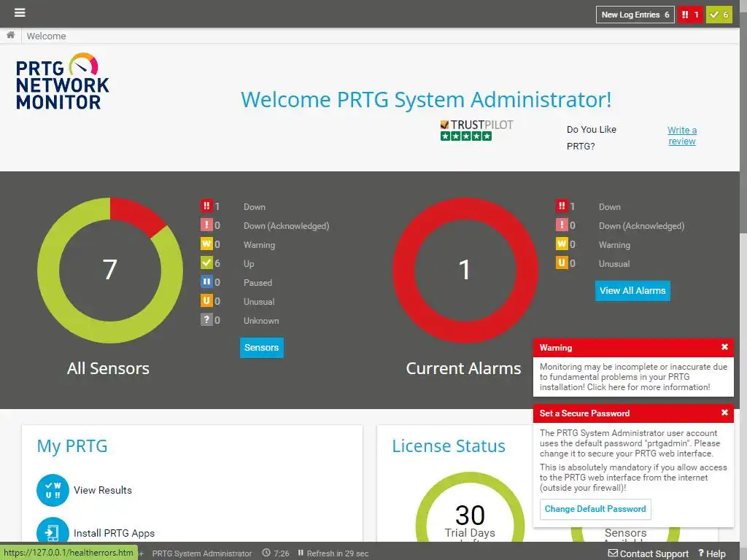Click the View Results text link

click(103, 490)
